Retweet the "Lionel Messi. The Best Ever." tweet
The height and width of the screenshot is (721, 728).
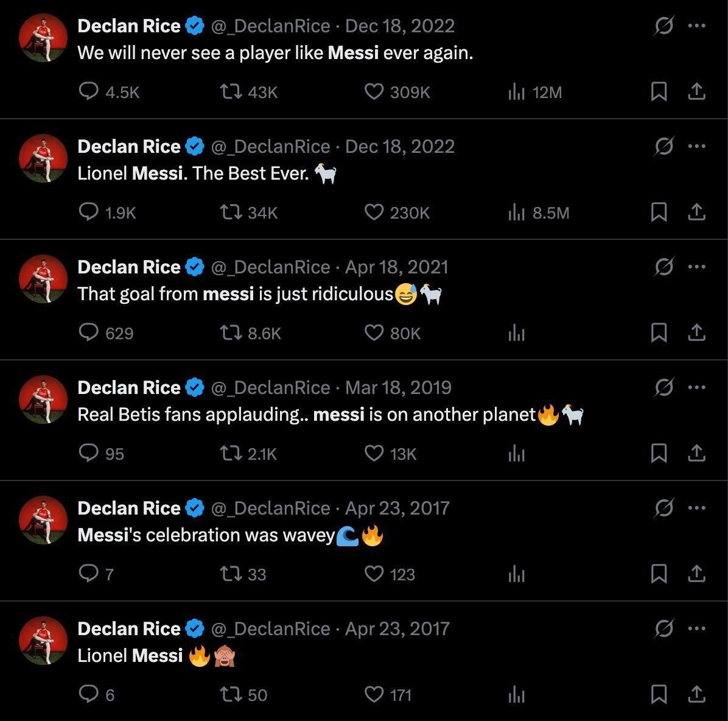click(231, 213)
